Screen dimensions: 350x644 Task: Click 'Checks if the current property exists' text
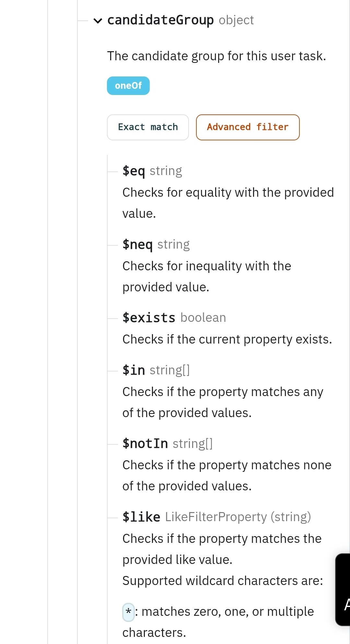(x=227, y=339)
